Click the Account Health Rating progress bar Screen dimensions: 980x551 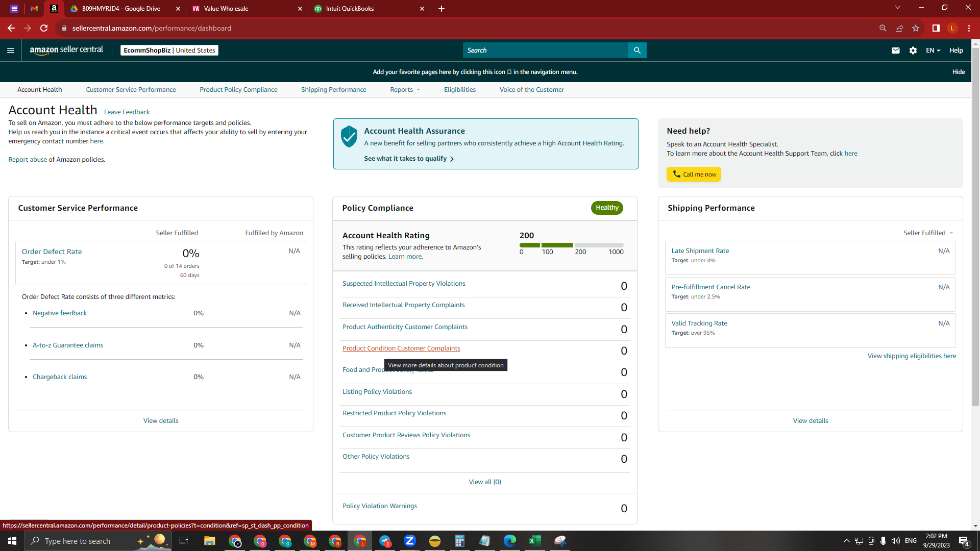pyautogui.click(x=572, y=245)
